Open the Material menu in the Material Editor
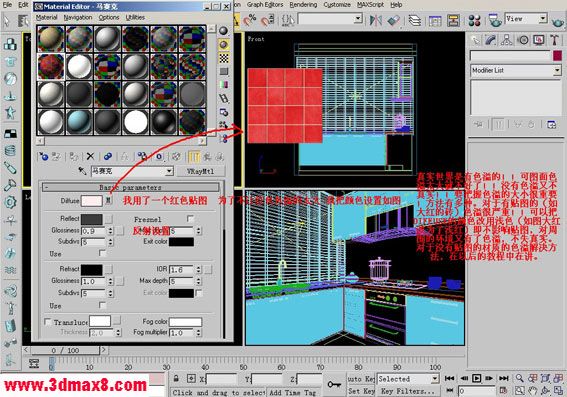Image resolution: width=567 pixels, height=397 pixels. pos(46,17)
